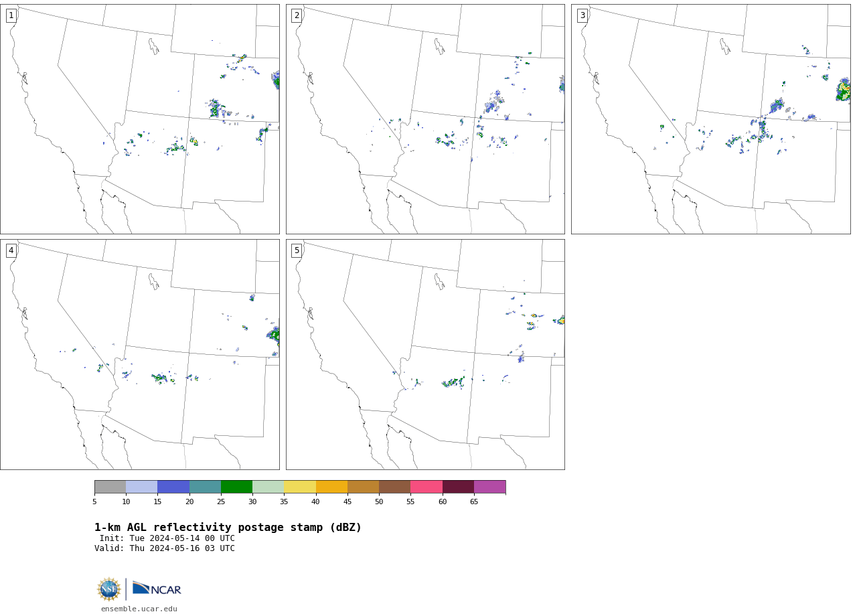Click the colorbar tick label 65
The width and height of the screenshot is (857, 616).
point(474,502)
